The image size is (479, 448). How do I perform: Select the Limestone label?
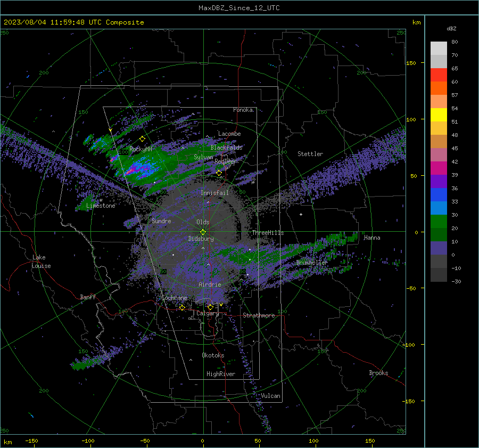pyautogui.click(x=101, y=206)
